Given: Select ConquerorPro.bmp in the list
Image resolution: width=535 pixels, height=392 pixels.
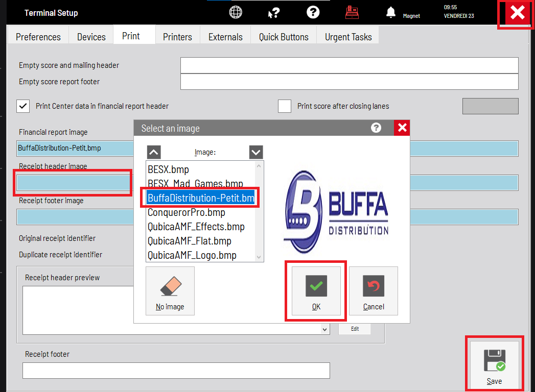Looking at the screenshot, I should click(x=201, y=212).
